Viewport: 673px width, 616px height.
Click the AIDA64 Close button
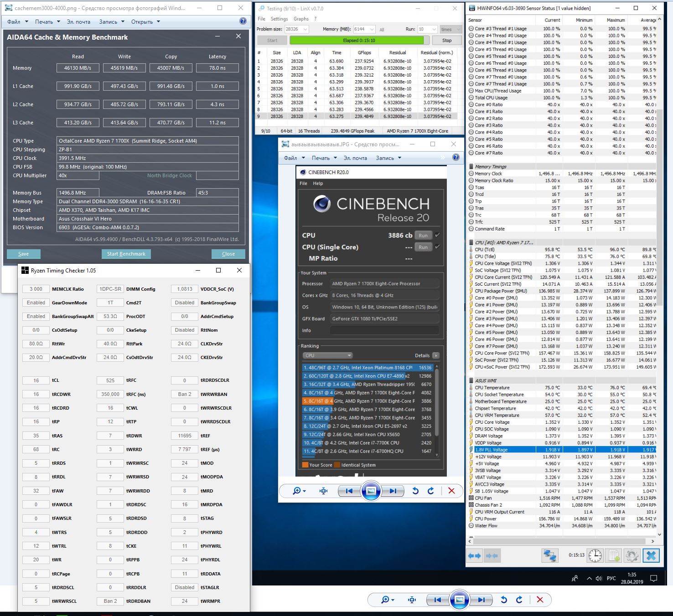pyautogui.click(x=228, y=254)
